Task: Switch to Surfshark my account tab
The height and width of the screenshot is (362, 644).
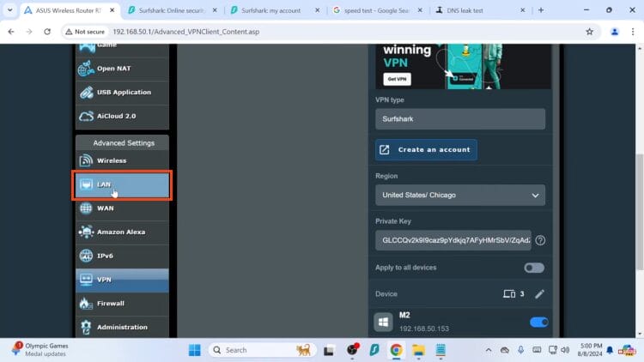Action: pyautogui.click(x=271, y=10)
